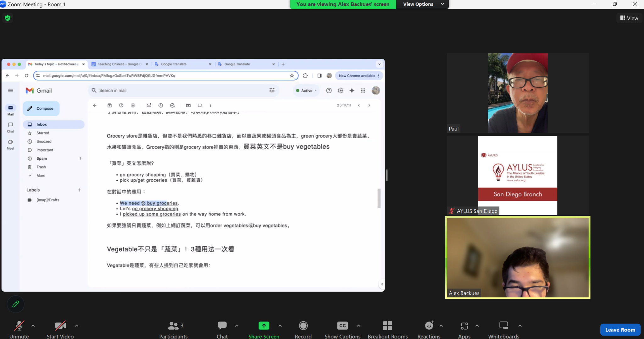Viewport: 644px width, 339px height.
Task: Archive the open email
Action: click(x=109, y=105)
